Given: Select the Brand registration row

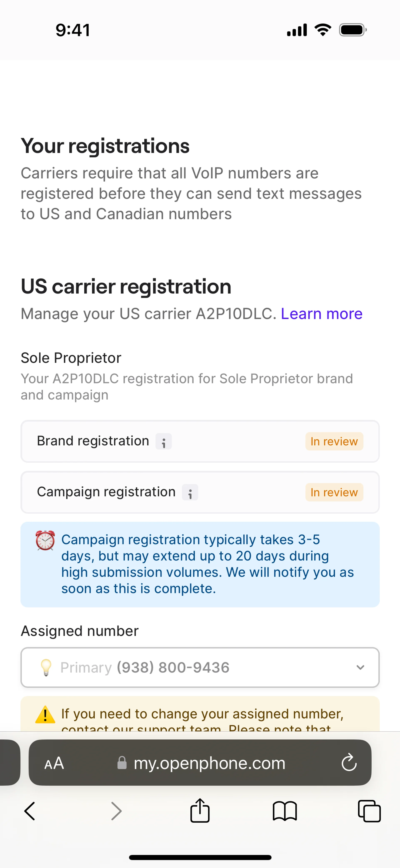Looking at the screenshot, I should pyautogui.click(x=101, y=442).
